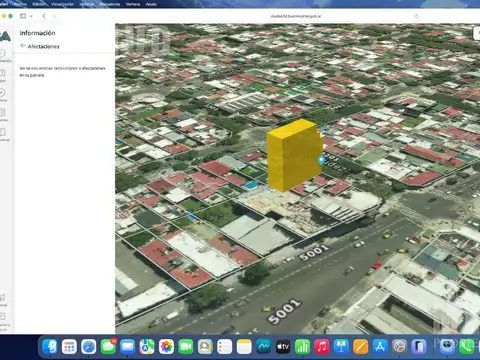Open the Archivo menu in the menu bar
This screenshot has height=360, width=480.
(21, 4)
